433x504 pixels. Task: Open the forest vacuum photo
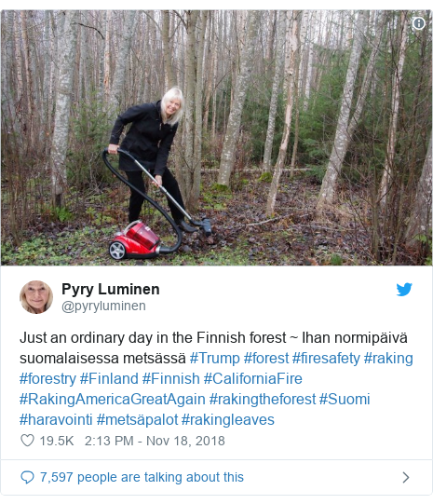(x=216, y=138)
